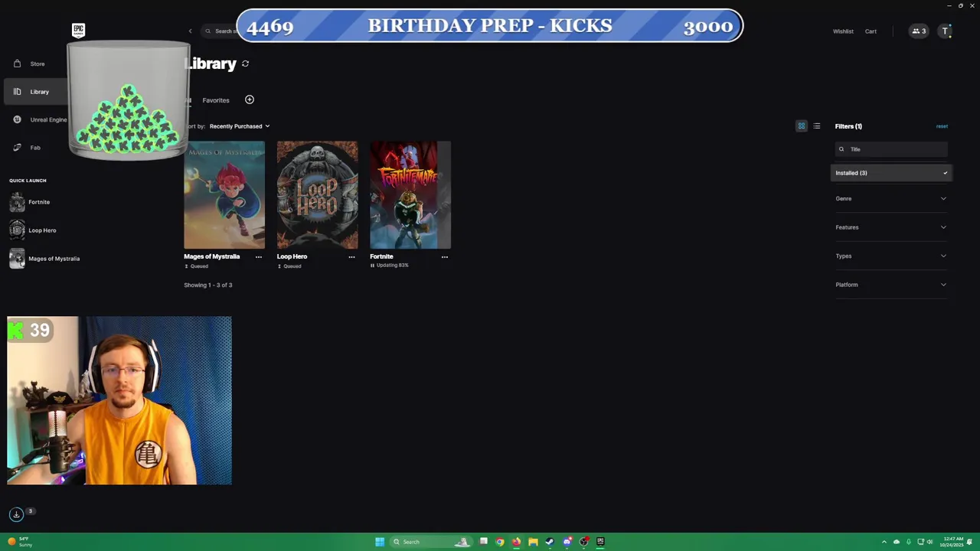Click the Mages of Mystralia cover art
This screenshot has width=980, height=551.
point(224,195)
